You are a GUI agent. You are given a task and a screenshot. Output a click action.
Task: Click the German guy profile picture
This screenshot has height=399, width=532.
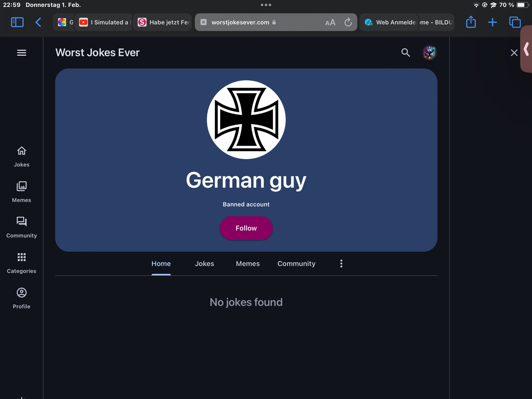(246, 120)
